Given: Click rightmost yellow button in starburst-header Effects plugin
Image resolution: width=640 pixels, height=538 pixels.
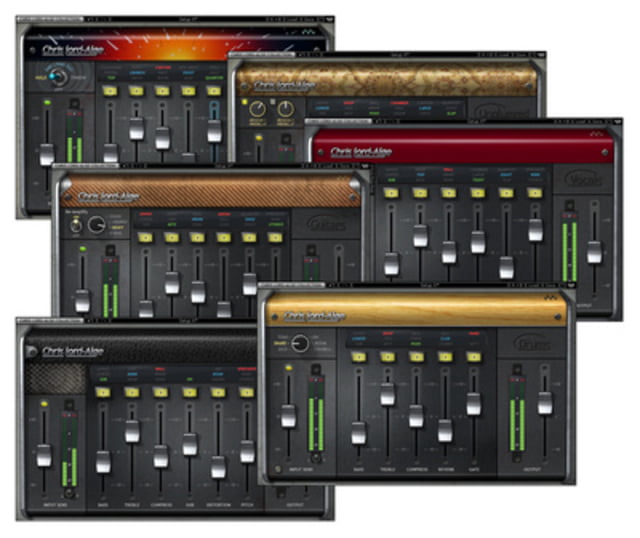Looking at the screenshot, I should [214, 91].
